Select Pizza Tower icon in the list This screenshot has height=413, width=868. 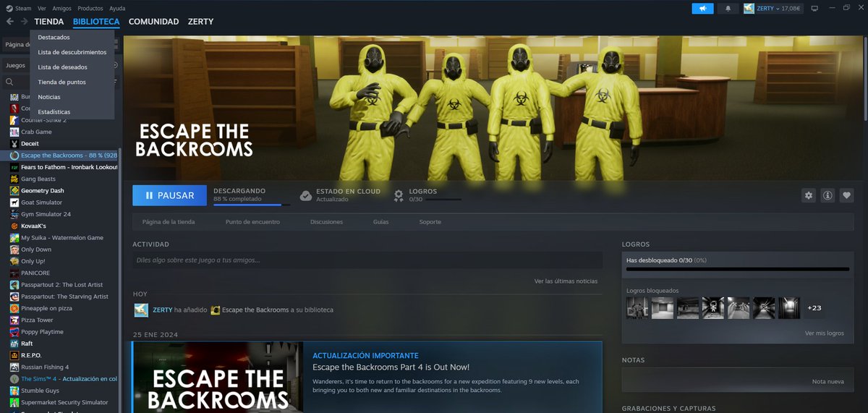[x=14, y=320]
